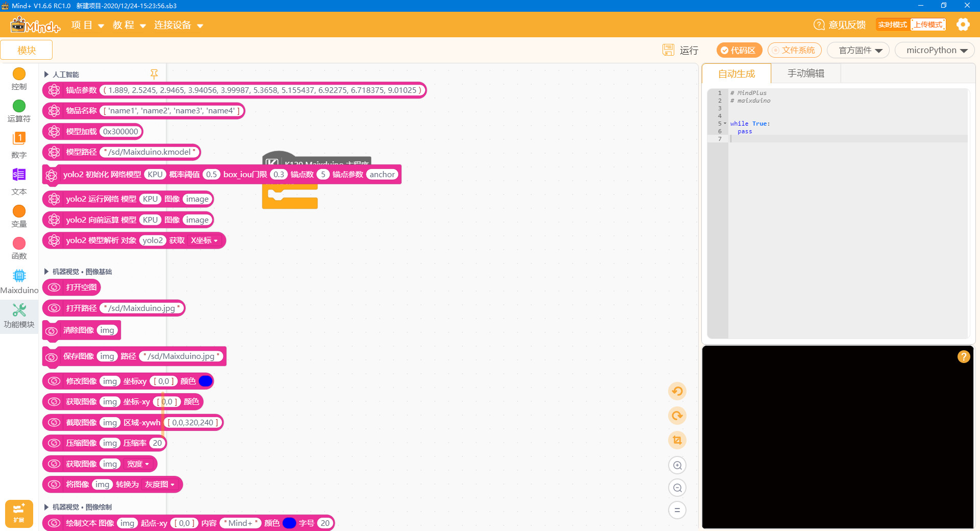This screenshot has width=980, height=531.
Task: Click the box_iou门限 0.3 value field
Action: [x=279, y=175]
